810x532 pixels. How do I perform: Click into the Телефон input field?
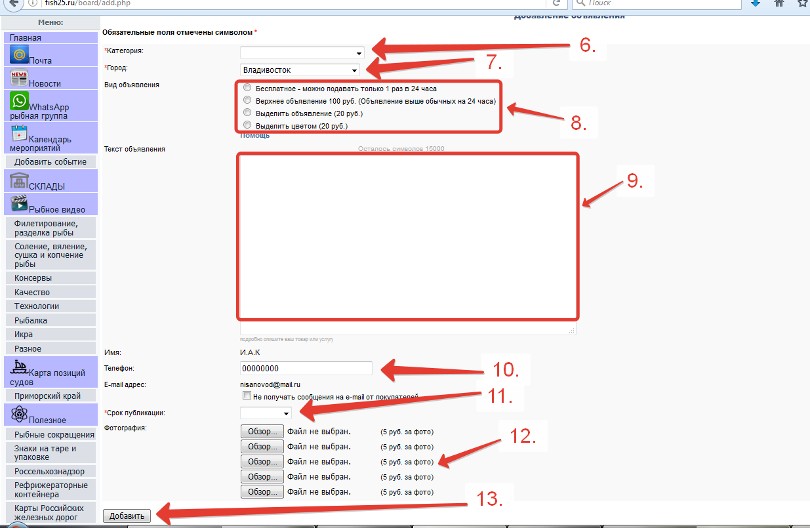pos(306,369)
